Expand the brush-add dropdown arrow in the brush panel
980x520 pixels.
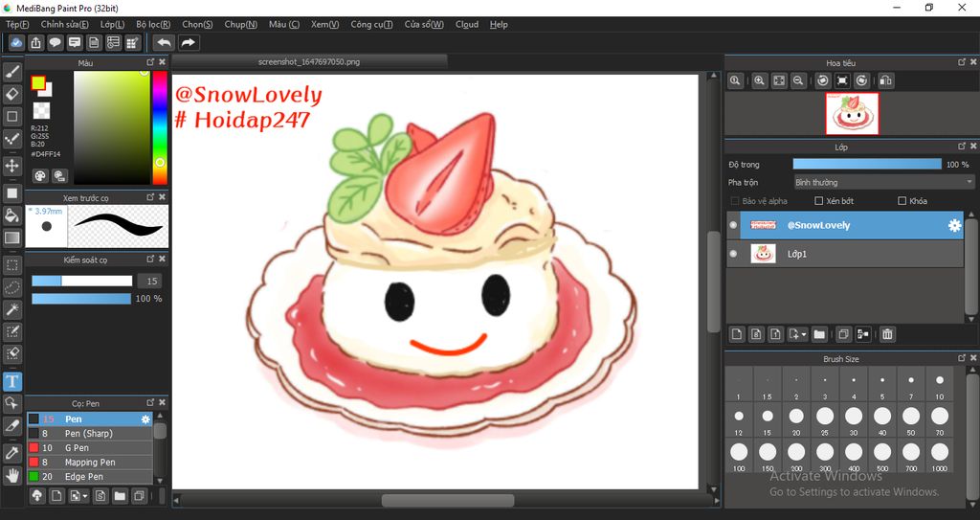point(85,496)
